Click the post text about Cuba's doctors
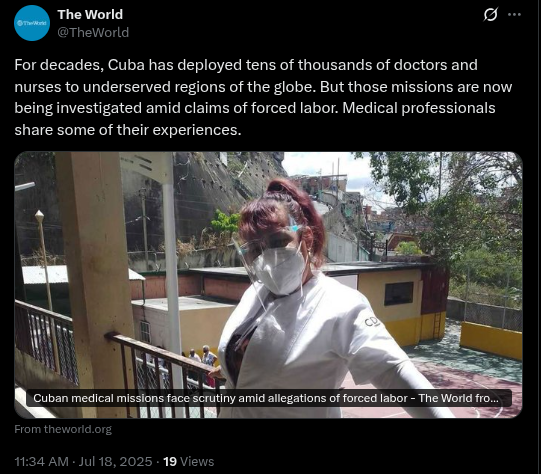This screenshot has height=474, width=541. [x=263, y=97]
